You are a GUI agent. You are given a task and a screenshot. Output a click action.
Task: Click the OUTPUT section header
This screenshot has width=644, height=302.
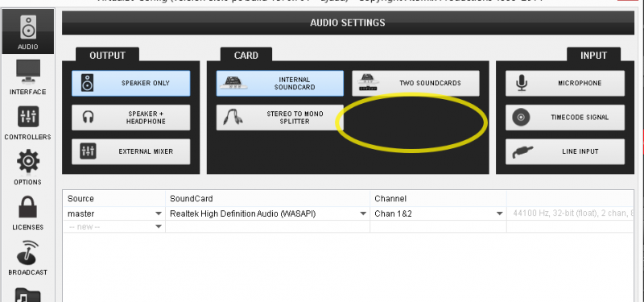point(107,55)
